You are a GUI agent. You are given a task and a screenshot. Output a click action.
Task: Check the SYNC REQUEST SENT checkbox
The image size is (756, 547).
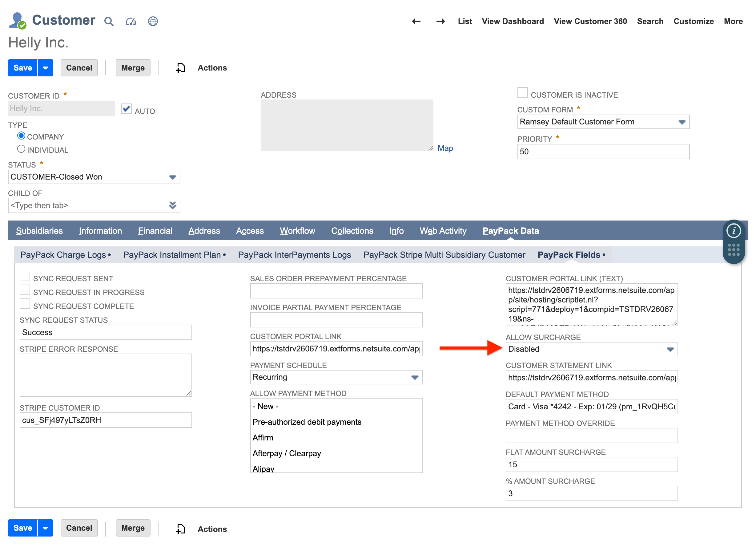click(x=25, y=276)
